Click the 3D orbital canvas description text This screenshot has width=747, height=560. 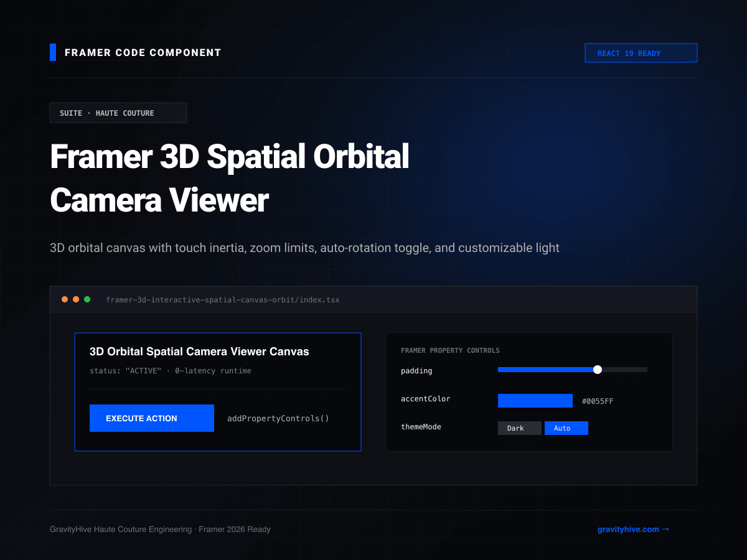pos(304,248)
